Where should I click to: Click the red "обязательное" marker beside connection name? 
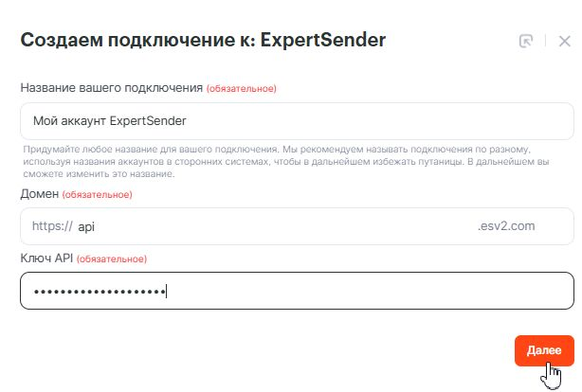[x=242, y=89]
